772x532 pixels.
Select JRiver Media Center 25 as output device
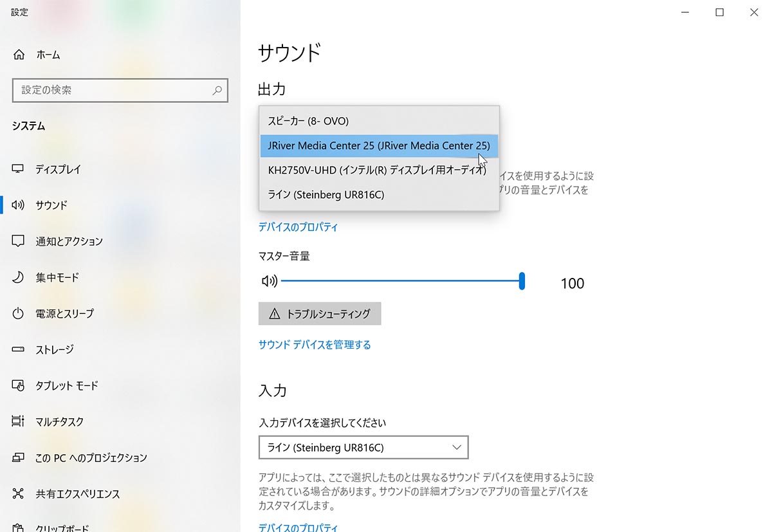[x=378, y=145]
